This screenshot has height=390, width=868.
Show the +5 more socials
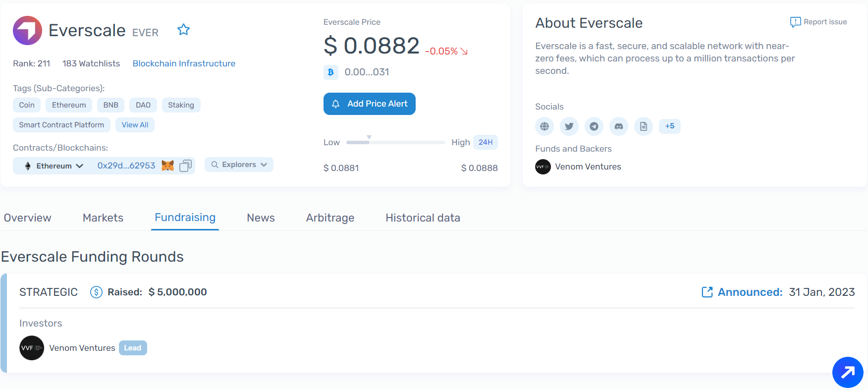click(x=670, y=126)
